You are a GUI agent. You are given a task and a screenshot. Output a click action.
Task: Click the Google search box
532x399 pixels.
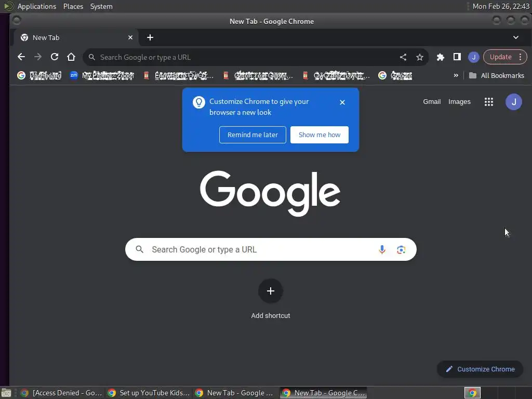[x=271, y=249]
